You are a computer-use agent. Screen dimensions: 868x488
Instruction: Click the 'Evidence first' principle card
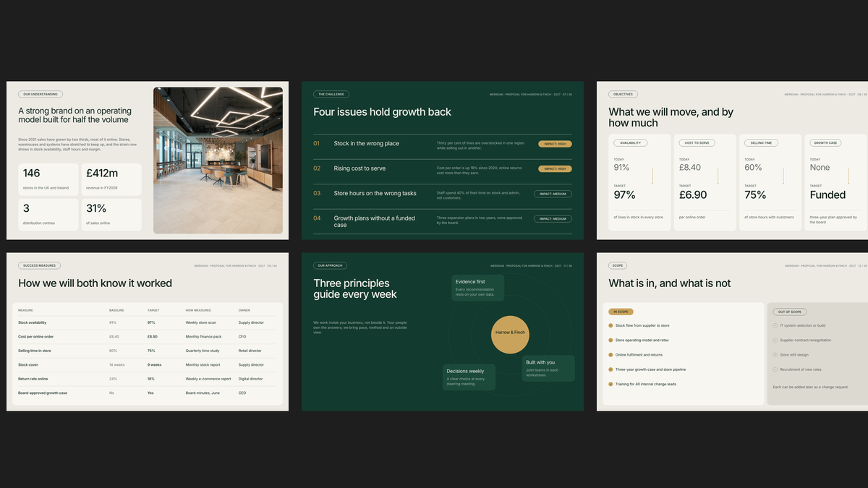coord(477,288)
